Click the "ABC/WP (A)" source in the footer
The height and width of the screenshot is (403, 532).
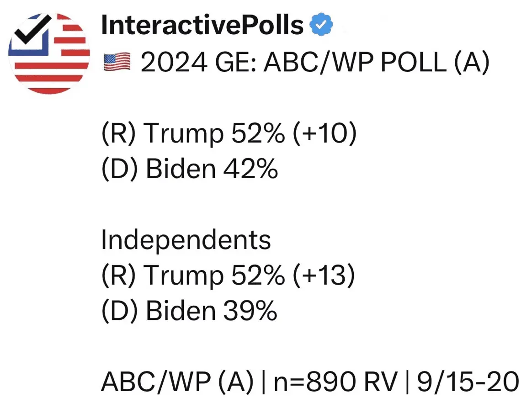[x=177, y=382]
